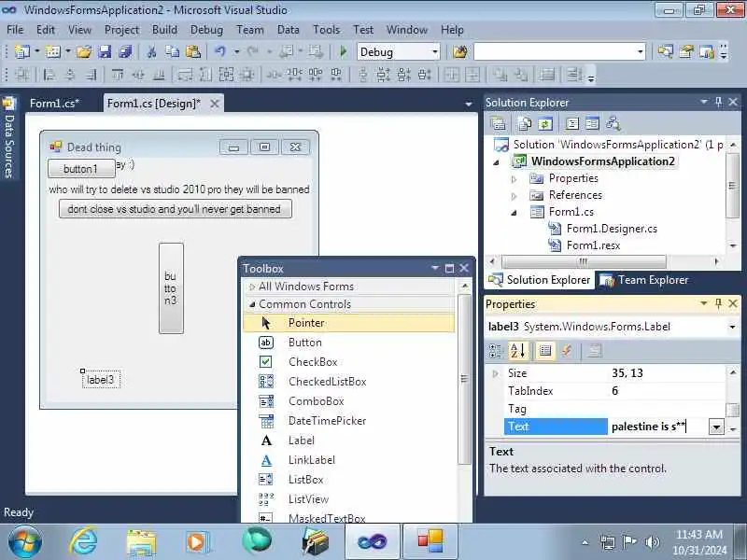Click the Text property input field
The width and height of the screenshot is (747, 560).
[x=658, y=427]
